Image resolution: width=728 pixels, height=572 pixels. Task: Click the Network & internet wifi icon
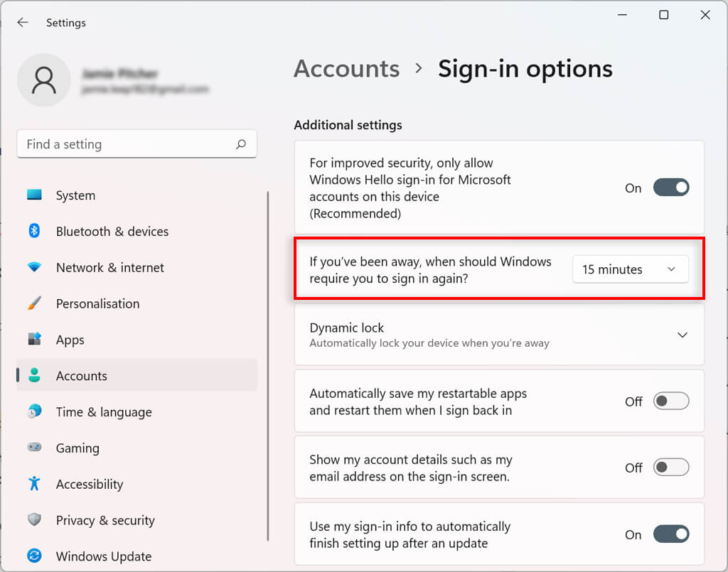point(34,267)
